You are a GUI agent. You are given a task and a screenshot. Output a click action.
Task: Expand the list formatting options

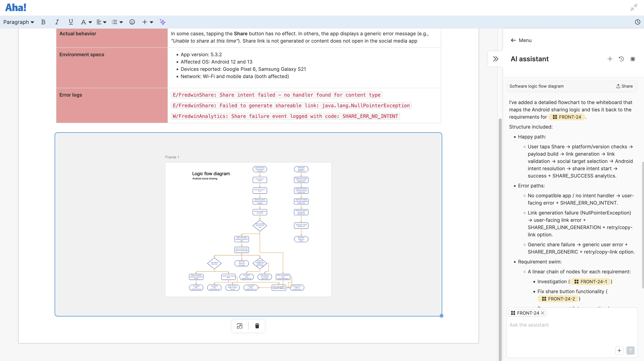[x=117, y=22]
